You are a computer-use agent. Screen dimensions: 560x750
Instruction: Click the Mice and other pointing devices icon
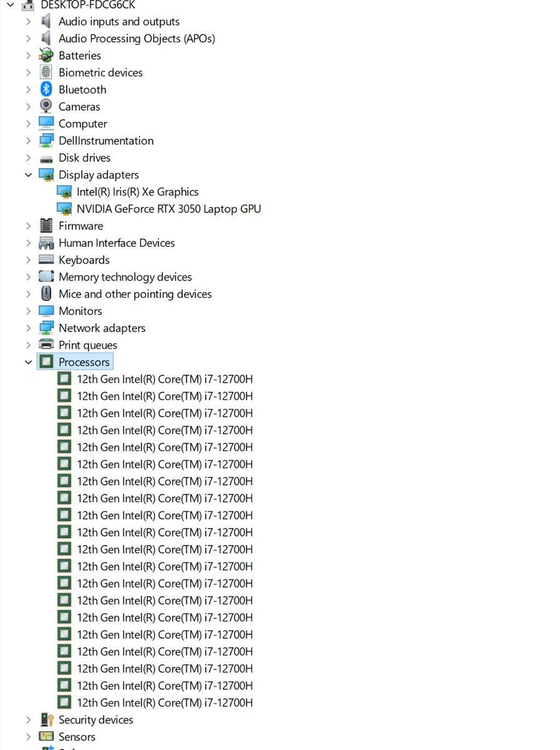pos(46,294)
